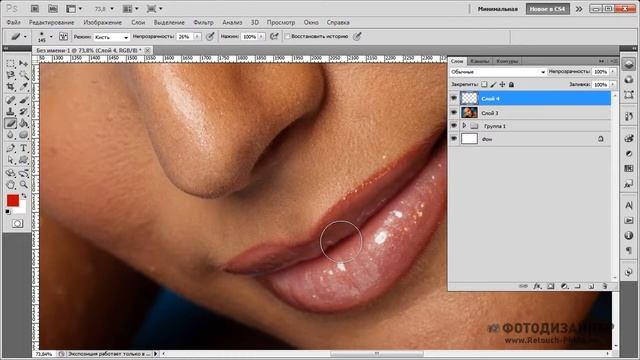The width and height of the screenshot is (640, 360).
Task: Enable Восстановить историю checkbox
Action: pyautogui.click(x=287, y=36)
